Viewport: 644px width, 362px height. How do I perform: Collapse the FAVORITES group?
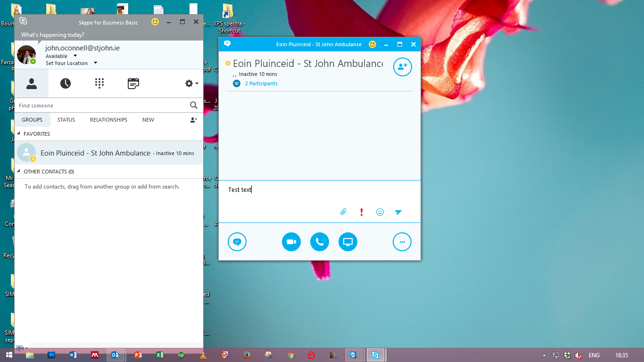[x=19, y=134]
